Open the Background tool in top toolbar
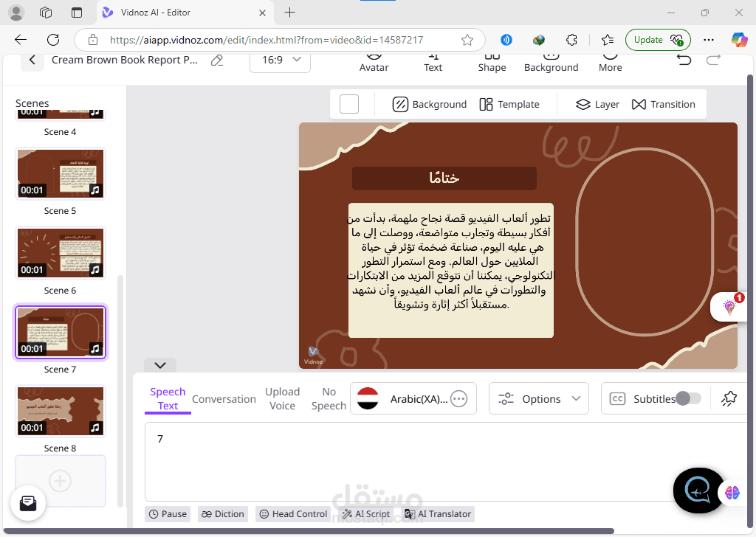 pos(551,63)
